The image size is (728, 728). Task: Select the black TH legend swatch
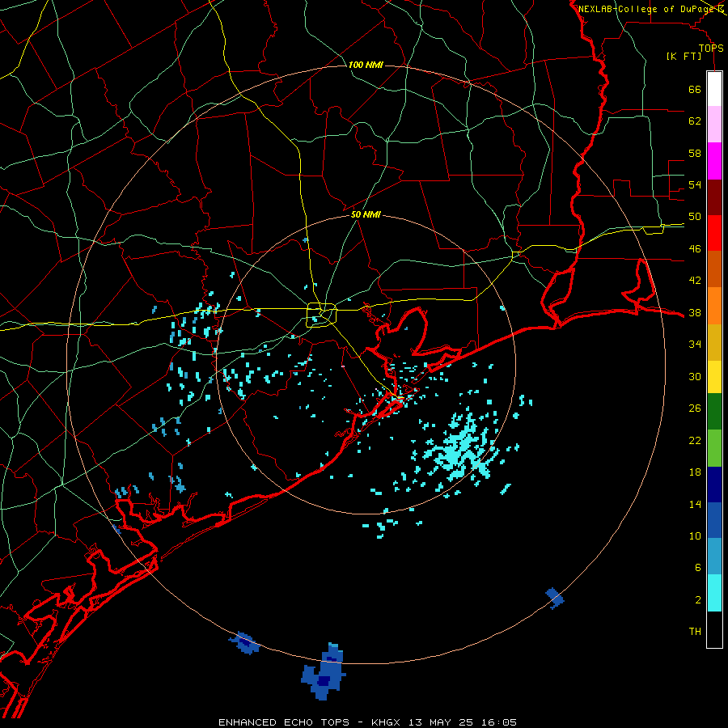(x=714, y=629)
